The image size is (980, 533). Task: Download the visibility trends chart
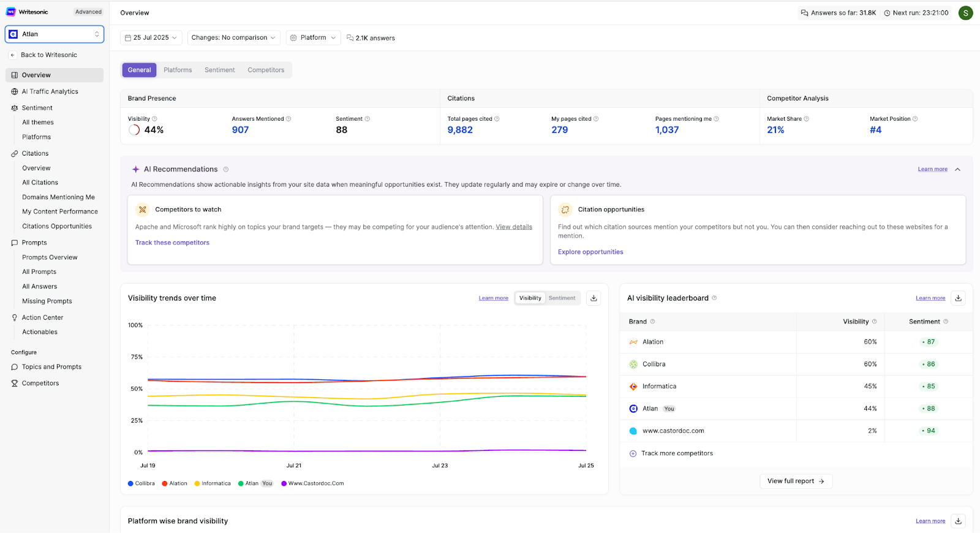pyautogui.click(x=593, y=298)
